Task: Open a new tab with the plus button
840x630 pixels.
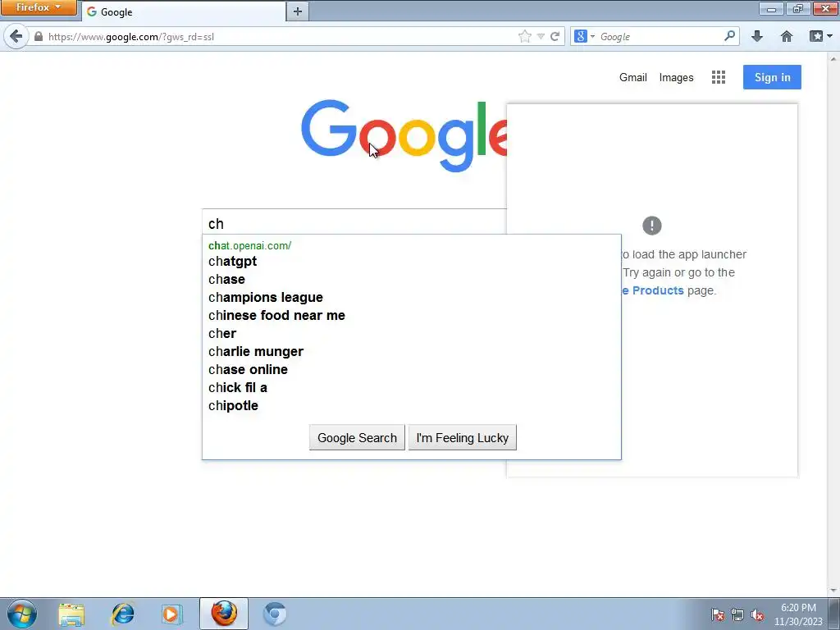Action: click(297, 11)
